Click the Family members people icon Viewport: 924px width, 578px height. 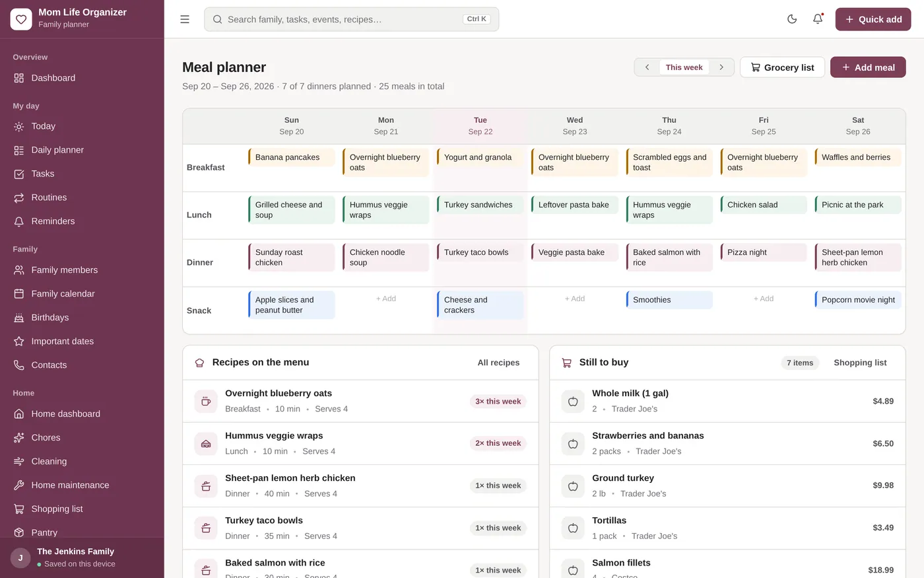[x=19, y=270]
